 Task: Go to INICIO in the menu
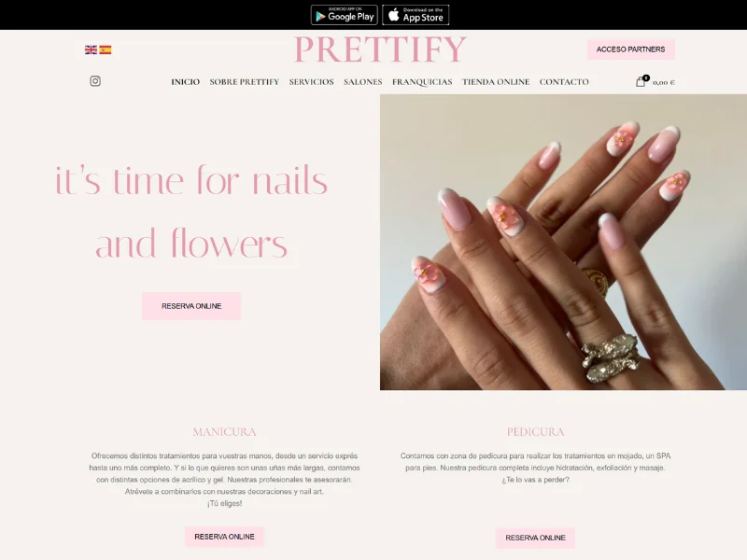[x=185, y=82]
